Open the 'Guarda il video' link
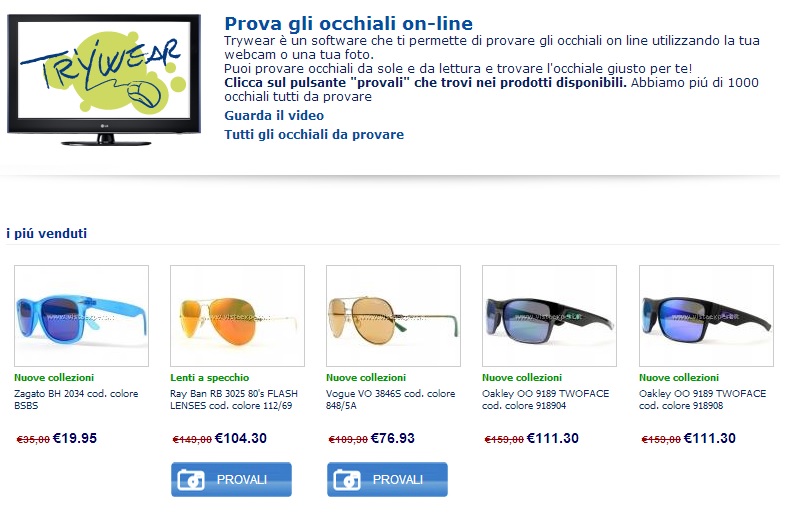Viewport: 785px width, 516px height. [274, 116]
